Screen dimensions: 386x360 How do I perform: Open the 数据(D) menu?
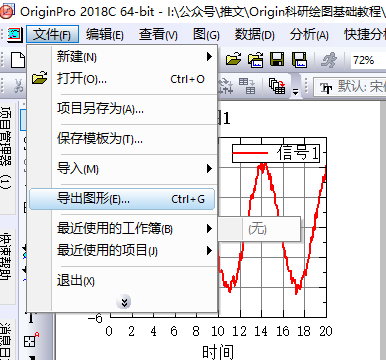[254, 34]
